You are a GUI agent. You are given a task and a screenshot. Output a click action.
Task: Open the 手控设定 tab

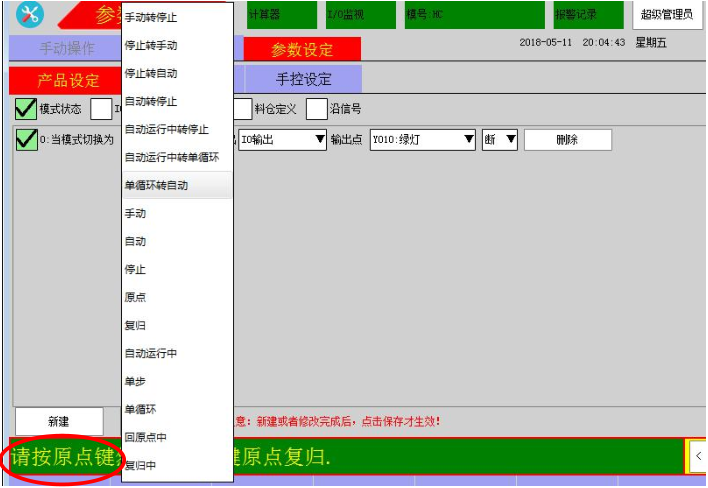303,80
